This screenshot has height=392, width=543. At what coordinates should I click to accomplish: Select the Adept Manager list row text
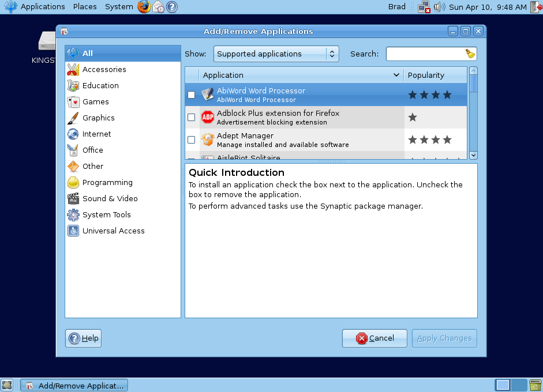[283, 140]
